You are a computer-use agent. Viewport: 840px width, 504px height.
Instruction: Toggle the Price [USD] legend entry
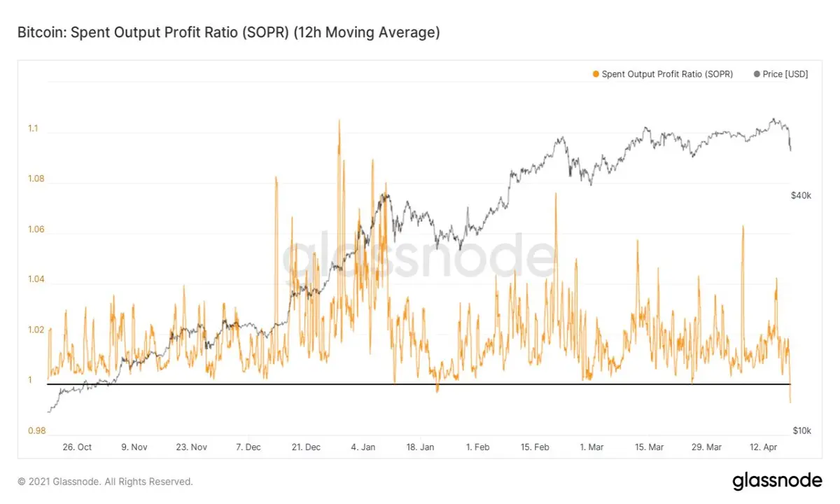click(780, 74)
